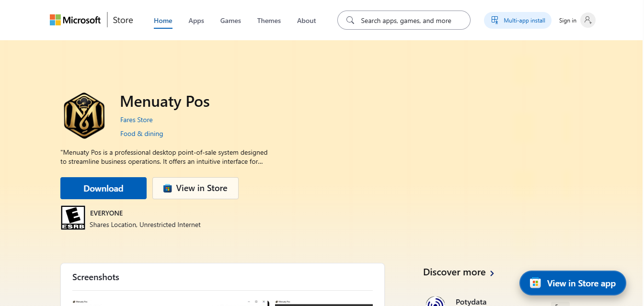The width and height of the screenshot is (644, 306).
Task: Click the ESRB Everyone rating badge
Action: click(73, 218)
